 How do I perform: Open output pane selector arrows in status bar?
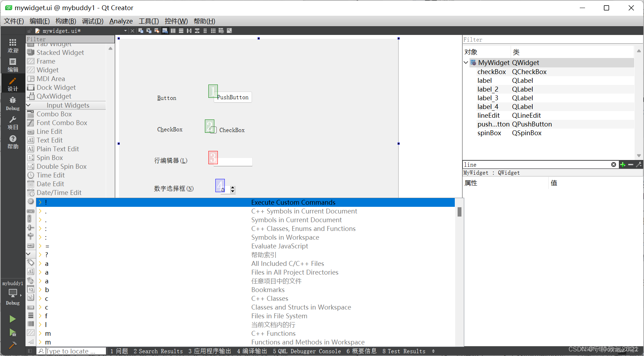coord(434,351)
